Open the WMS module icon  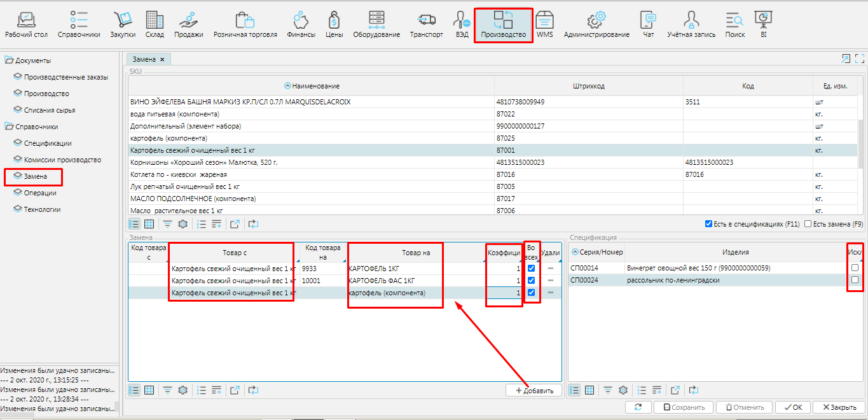coord(544,20)
